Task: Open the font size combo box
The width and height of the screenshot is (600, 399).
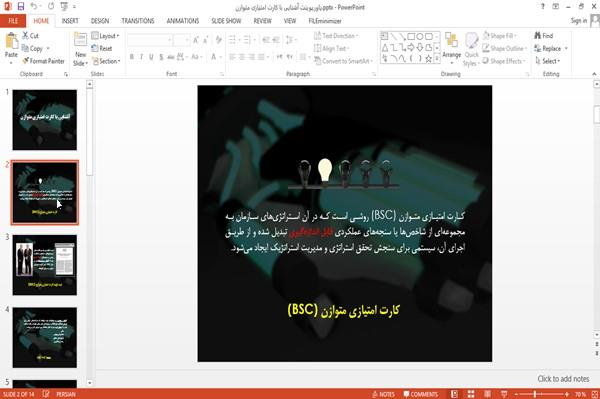Action: pos(181,39)
